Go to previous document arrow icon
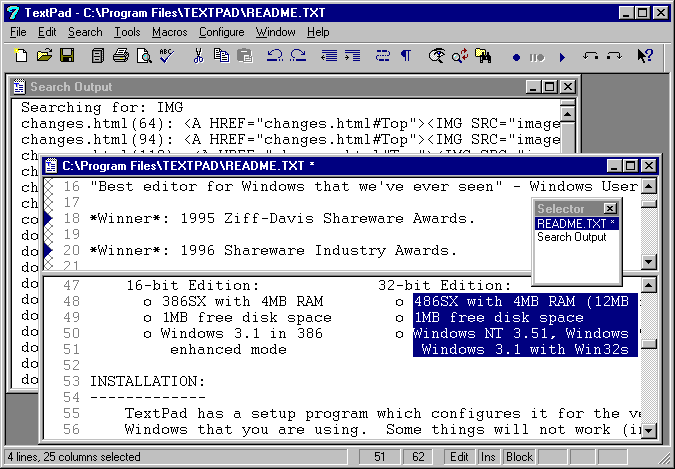 (590, 56)
